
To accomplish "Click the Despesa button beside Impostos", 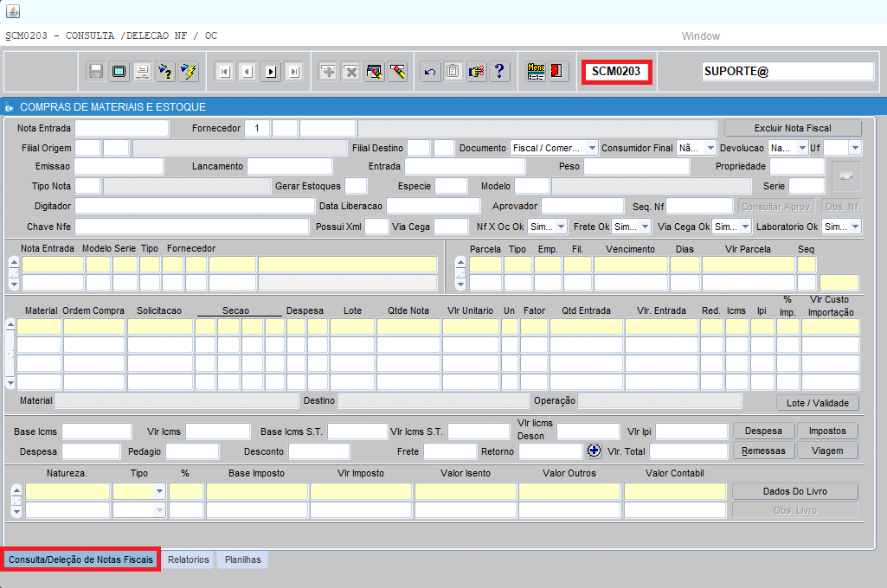I will tap(763, 431).
